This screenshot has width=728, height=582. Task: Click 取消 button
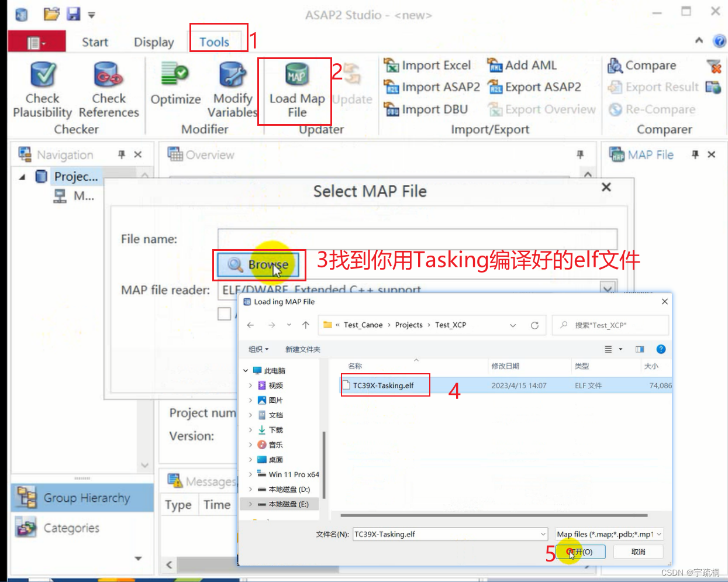click(639, 552)
